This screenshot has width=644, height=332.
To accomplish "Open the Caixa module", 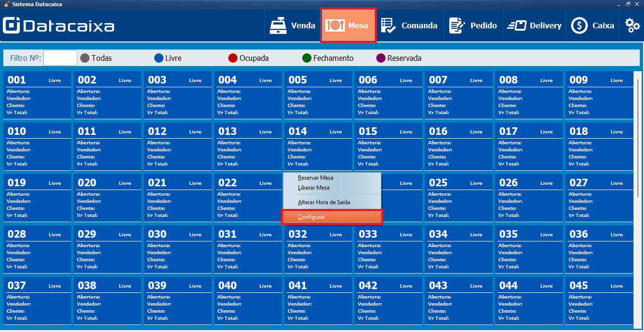I will pyautogui.click(x=593, y=25).
